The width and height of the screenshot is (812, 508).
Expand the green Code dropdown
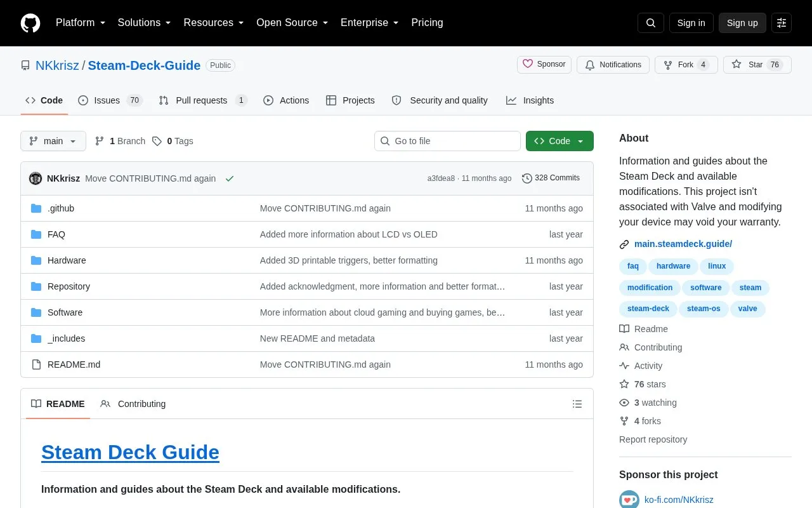pos(560,141)
